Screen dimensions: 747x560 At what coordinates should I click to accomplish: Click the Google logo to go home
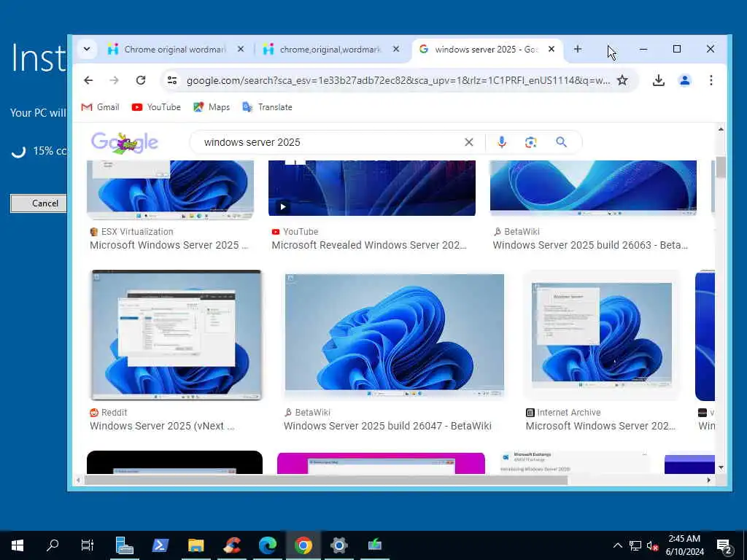coord(124,142)
